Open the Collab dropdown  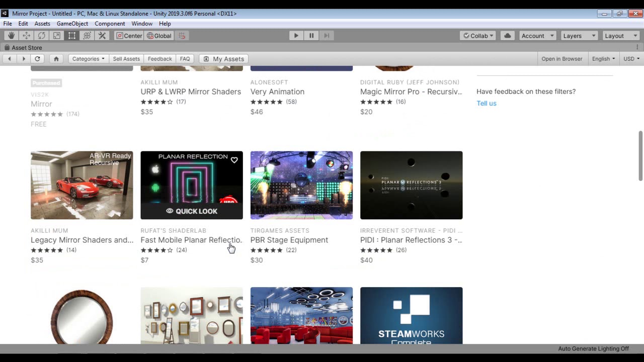[x=478, y=36]
